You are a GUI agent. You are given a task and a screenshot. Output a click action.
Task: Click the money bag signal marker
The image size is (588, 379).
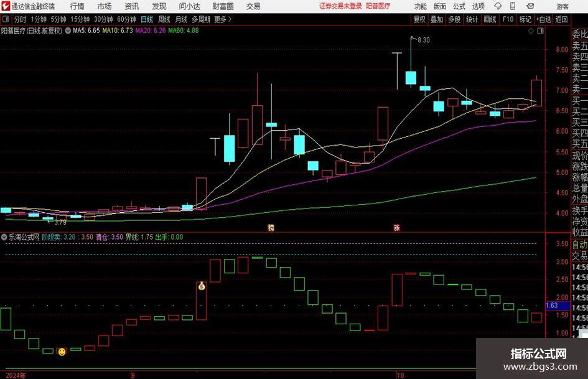point(202,286)
